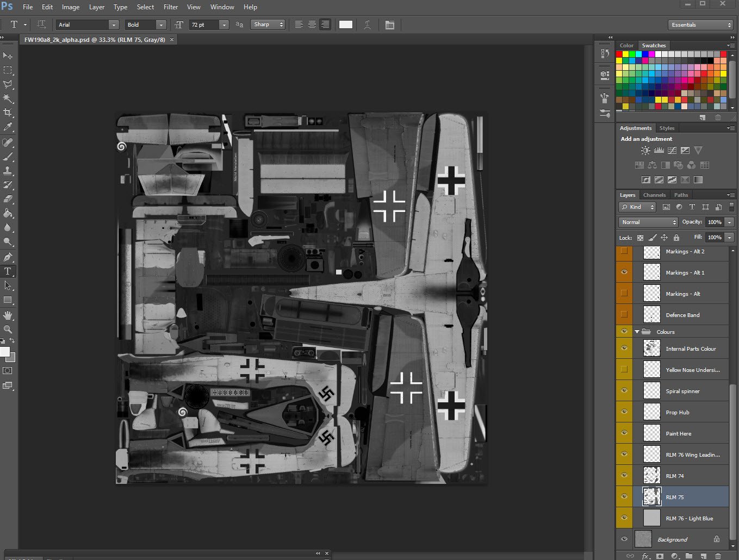Hide the Background layer
The height and width of the screenshot is (560, 739).
(624, 539)
